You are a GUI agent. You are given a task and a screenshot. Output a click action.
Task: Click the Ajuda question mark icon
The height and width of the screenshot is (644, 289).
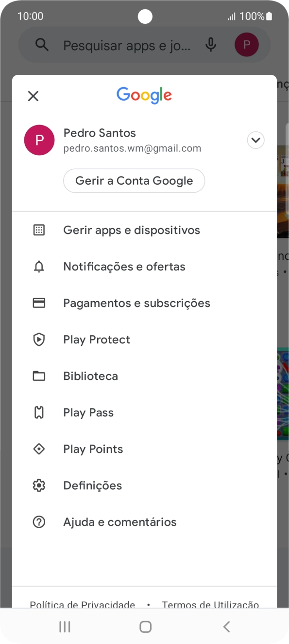39,521
